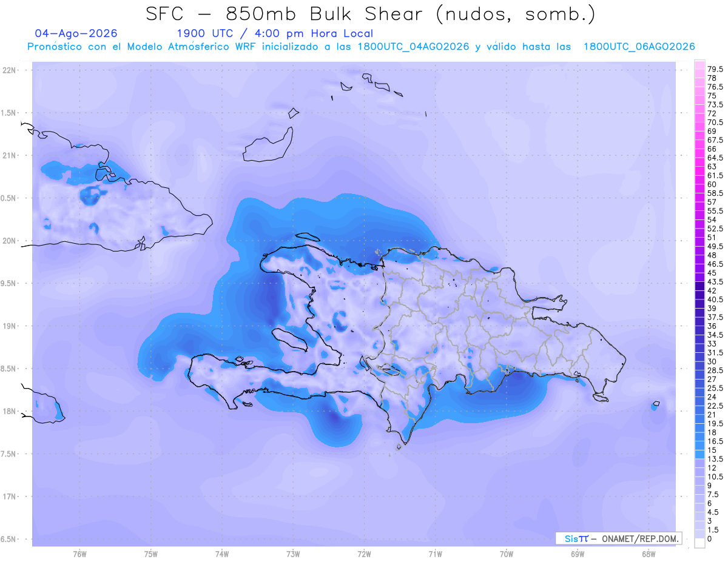The height and width of the screenshot is (562, 728).
Task: Click the 'Pronóstico con el Modelo Atmósferico WRF' line
Action: tap(361, 47)
